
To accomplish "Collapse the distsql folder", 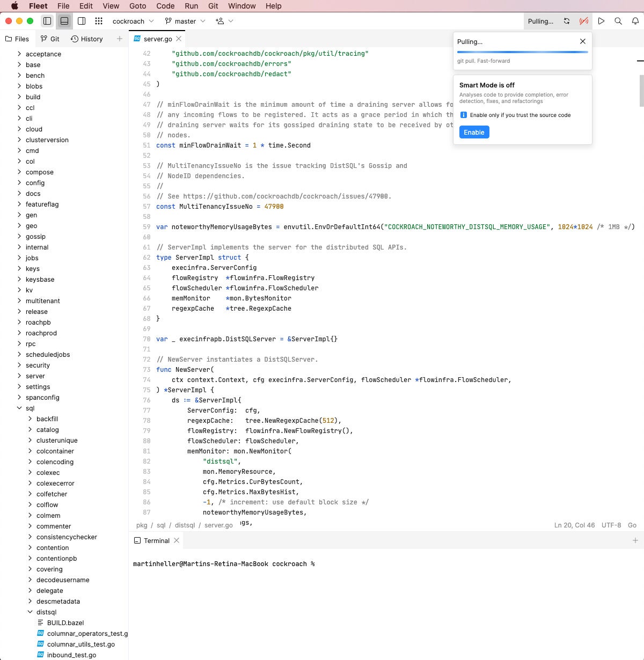I will point(30,612).
